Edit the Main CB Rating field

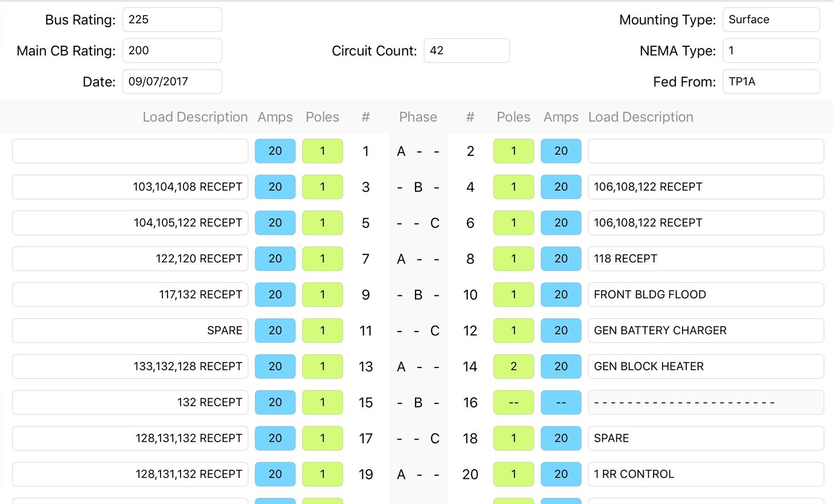coord(172,51)
